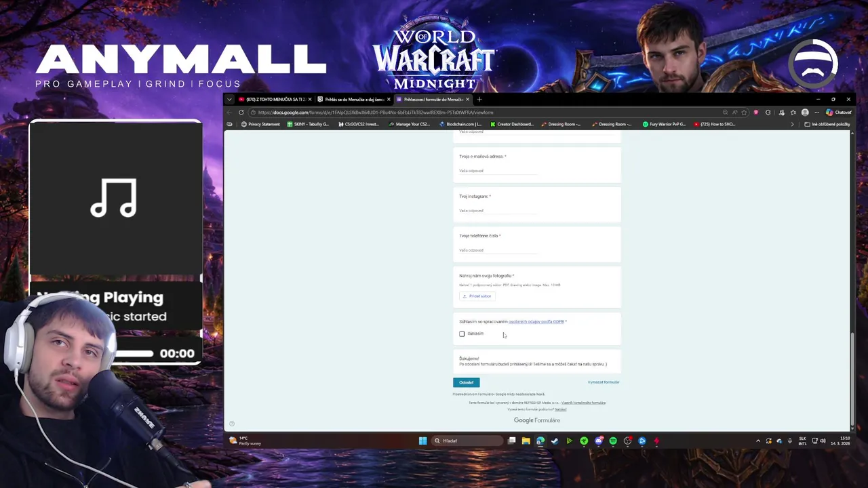868x488 pixels.
Task: Open the form owner contact link
Action: 583,403
